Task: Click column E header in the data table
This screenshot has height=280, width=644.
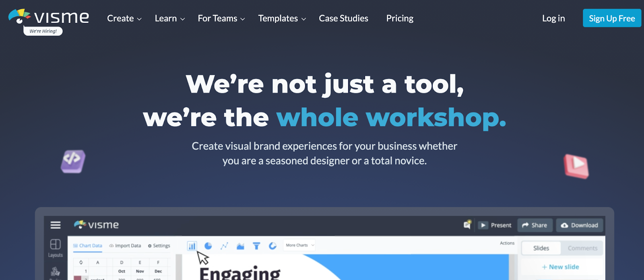Action: 140,262
